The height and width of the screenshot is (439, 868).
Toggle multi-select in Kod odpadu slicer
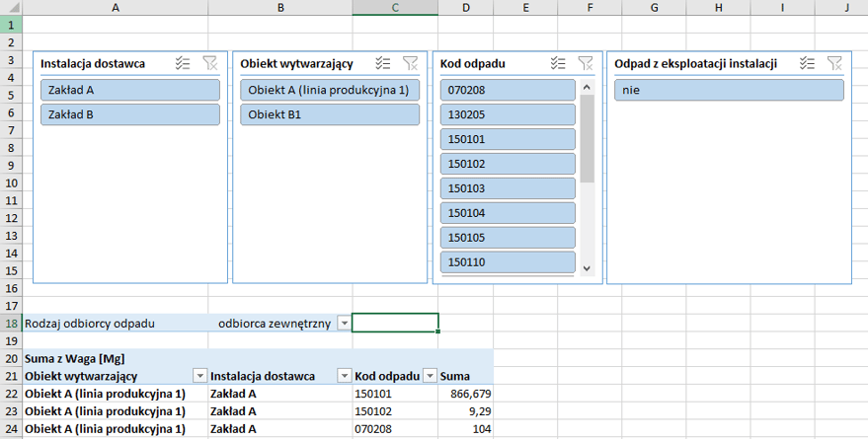558,63
